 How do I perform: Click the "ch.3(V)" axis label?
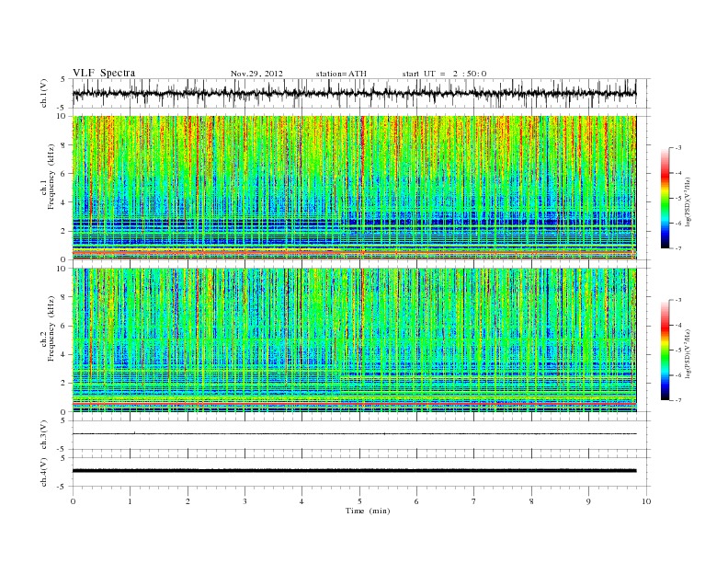coord(43,437)
